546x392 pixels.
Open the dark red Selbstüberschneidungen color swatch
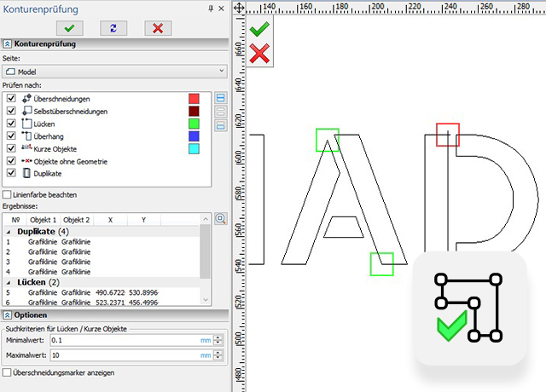coord(194,111)
